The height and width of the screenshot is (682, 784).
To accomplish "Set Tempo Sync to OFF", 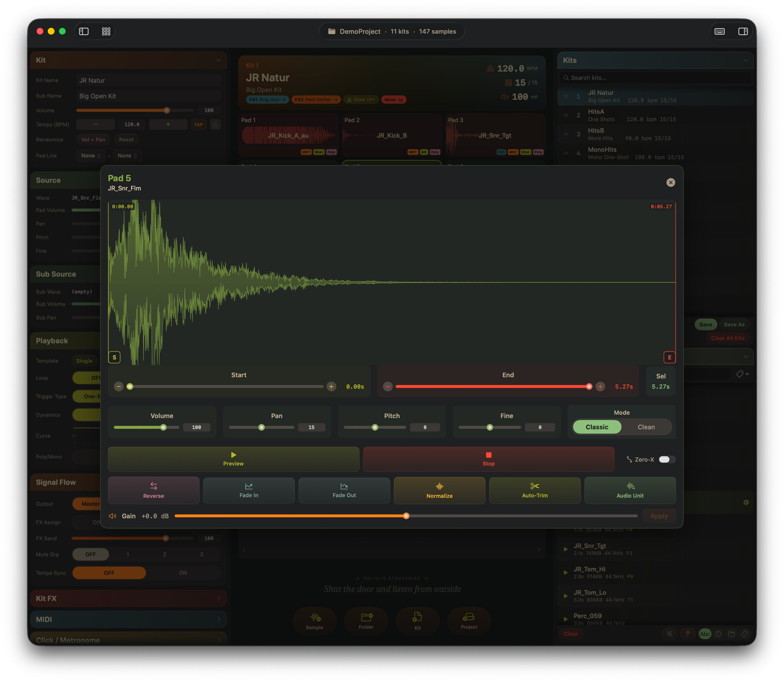I will click(109, 573).
